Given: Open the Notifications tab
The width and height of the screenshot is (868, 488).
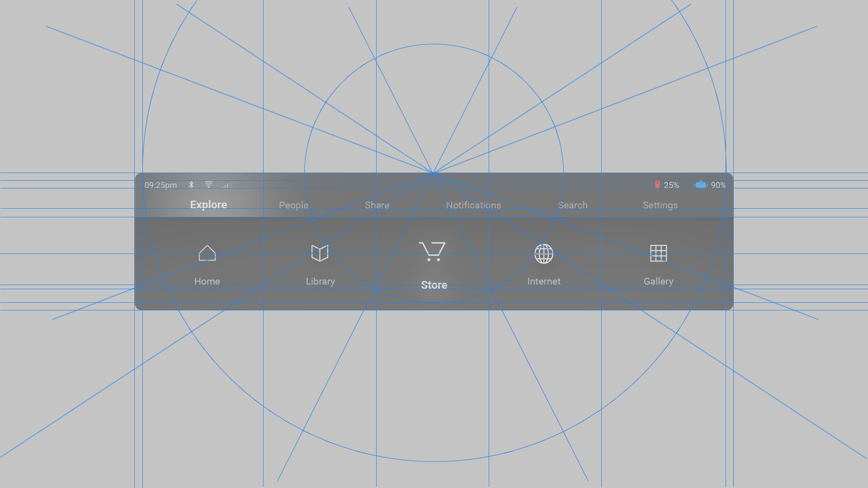Looking at the screenshot, I should point(473,205).
